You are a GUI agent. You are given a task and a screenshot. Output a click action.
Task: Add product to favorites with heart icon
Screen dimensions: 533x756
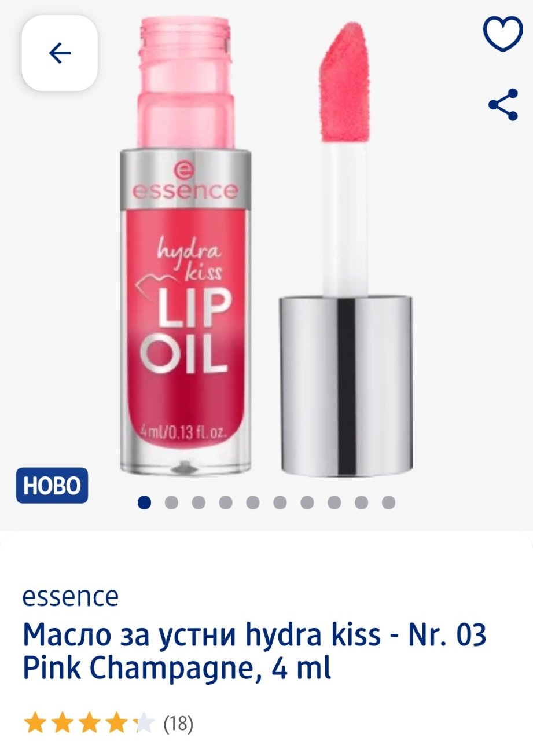pyautogui.click(x=503, y=34)
